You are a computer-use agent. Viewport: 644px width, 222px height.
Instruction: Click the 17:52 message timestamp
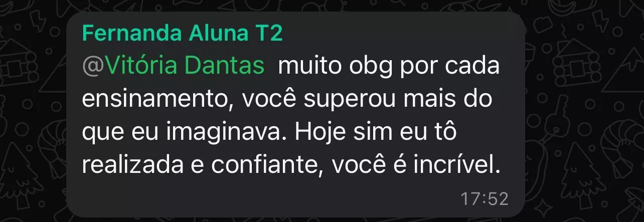[485, 199]
